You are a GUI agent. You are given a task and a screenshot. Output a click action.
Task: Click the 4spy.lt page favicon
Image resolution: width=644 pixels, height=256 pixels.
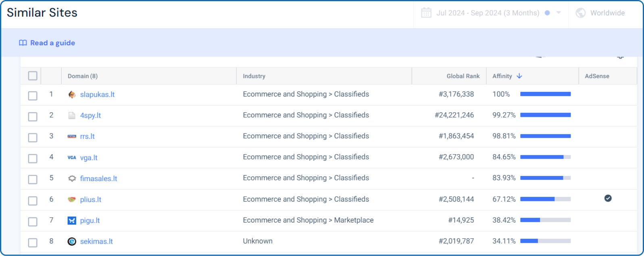point(72,116)
